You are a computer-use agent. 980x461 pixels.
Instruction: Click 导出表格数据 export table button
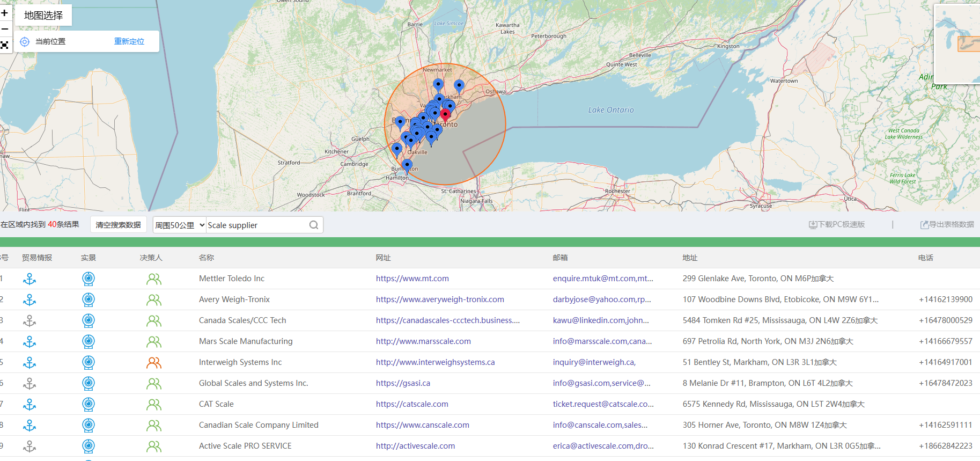point(947,224)
